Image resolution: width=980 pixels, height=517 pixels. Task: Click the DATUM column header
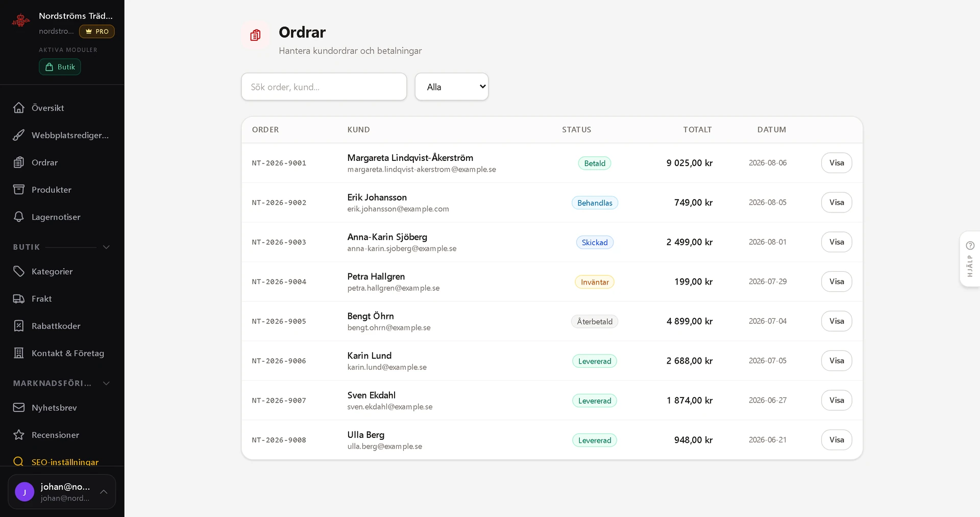772,130
